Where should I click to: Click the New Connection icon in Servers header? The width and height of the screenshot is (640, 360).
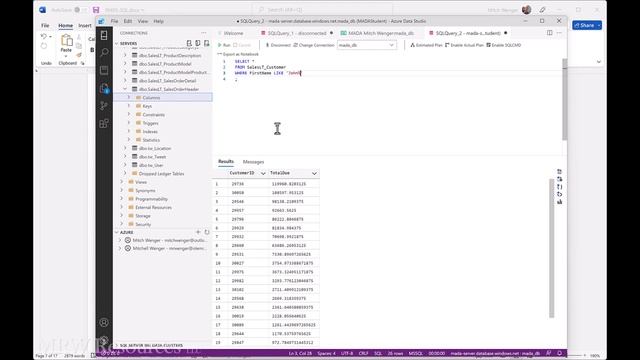pyautogui.click(x=189, y=43)
